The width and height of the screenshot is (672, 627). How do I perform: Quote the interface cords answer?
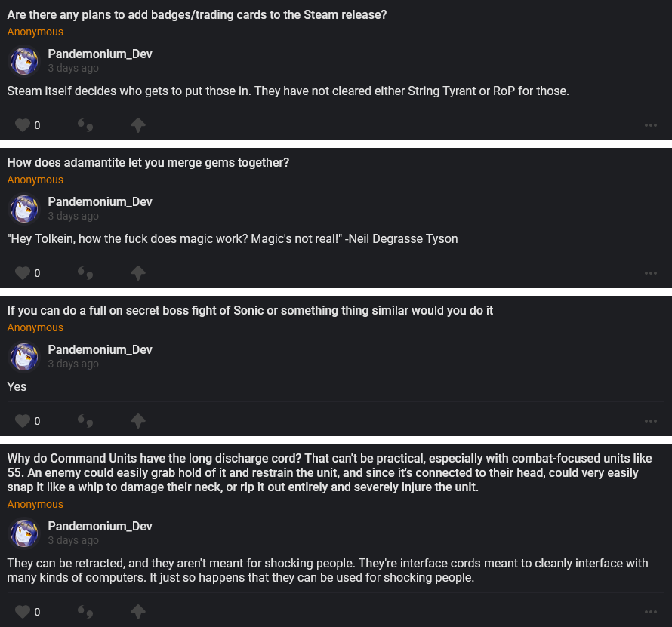pos(85,612)
